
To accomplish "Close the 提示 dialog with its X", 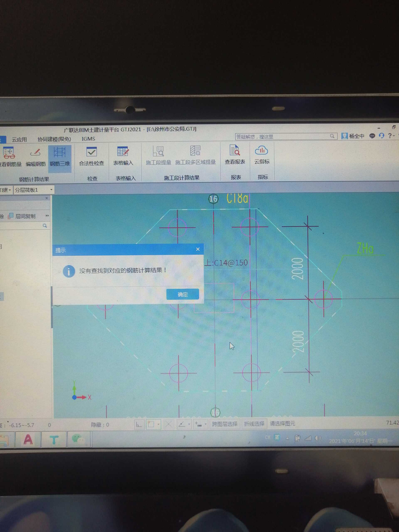I will click(x=198, y=249).
